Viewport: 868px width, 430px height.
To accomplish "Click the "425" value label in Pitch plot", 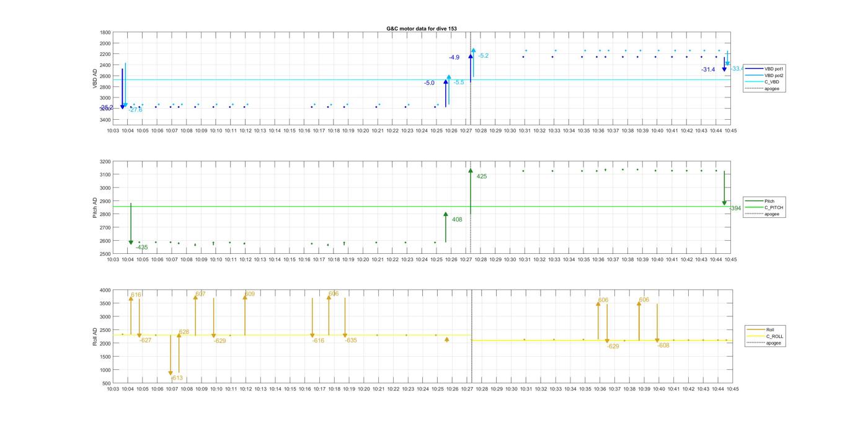I will click(x=482, y=177).
